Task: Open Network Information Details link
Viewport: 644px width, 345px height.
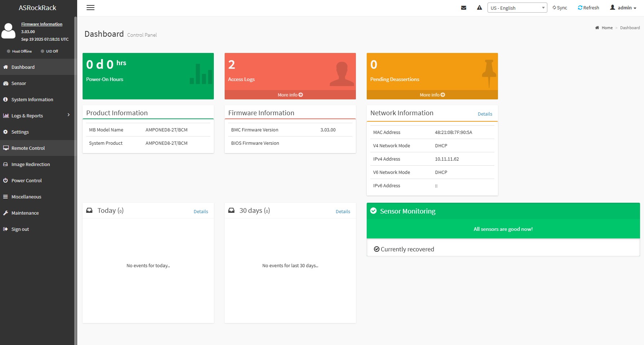Action: pyautogui.click(x=485, y=114)
